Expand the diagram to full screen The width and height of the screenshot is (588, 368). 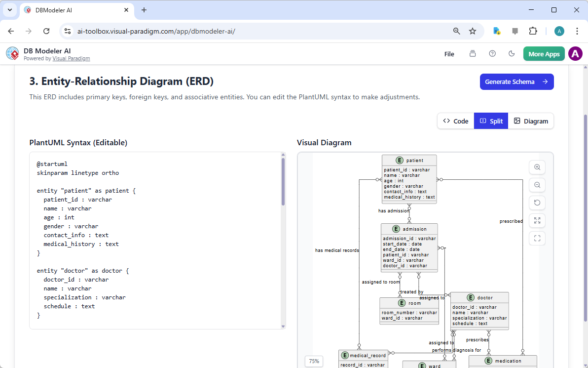click(x=537, y=220)
